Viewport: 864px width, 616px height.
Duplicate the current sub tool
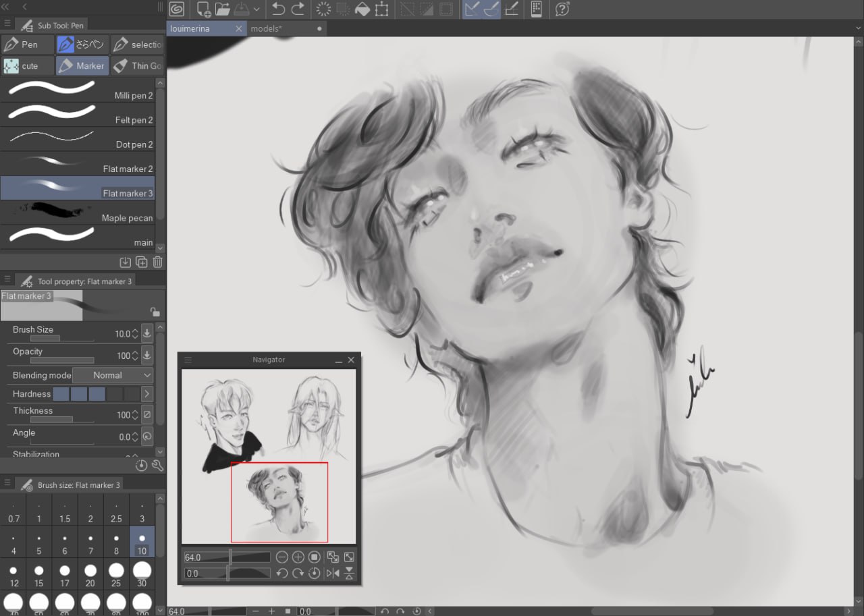pyautogui.click(x=142, y=262)
